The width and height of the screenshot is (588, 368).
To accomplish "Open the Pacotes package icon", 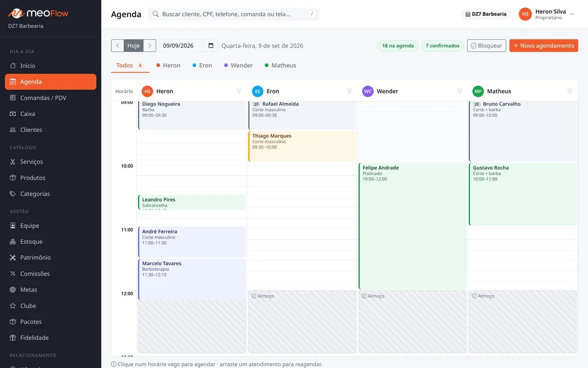I will point(13,322).
